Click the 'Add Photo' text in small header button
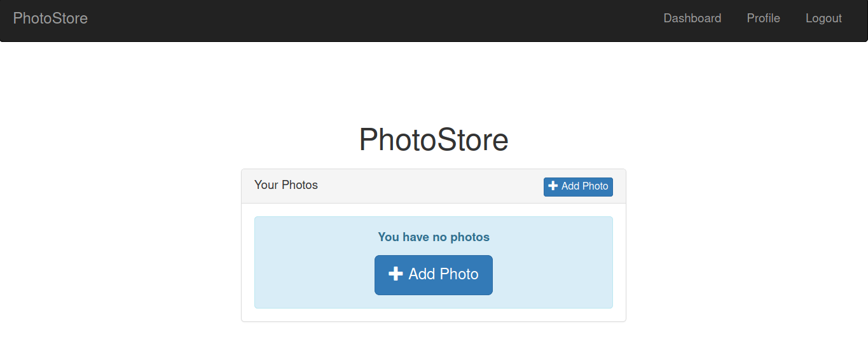The width and height of the screenshot is (868, 341). [x=585, y=186]
